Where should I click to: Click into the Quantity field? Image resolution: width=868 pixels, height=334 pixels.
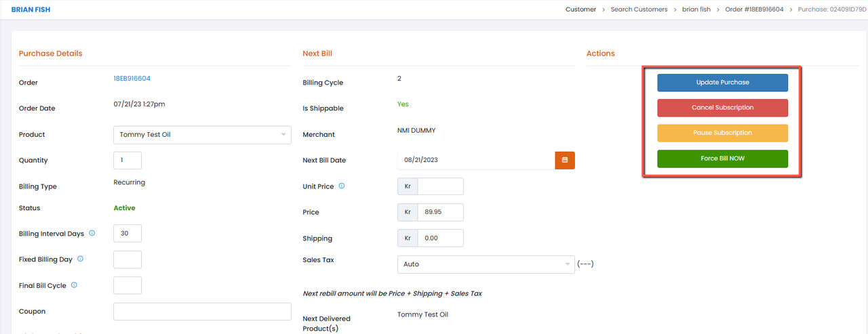coord(127,161)
